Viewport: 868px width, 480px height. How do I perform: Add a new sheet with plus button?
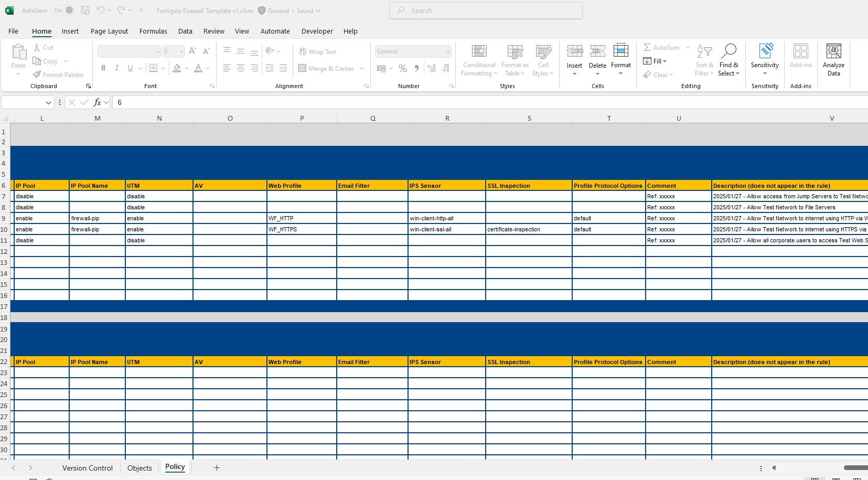(x=217, y=467)
